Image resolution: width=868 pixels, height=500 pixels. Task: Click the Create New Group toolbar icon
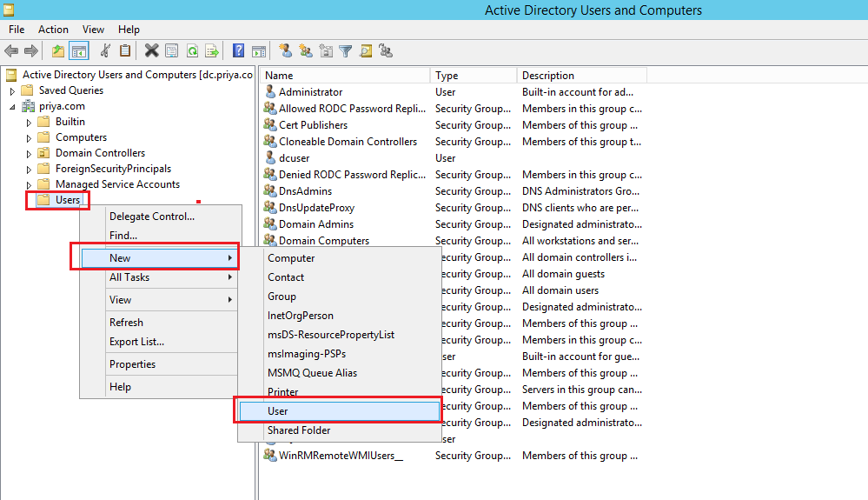pos(306,51)
